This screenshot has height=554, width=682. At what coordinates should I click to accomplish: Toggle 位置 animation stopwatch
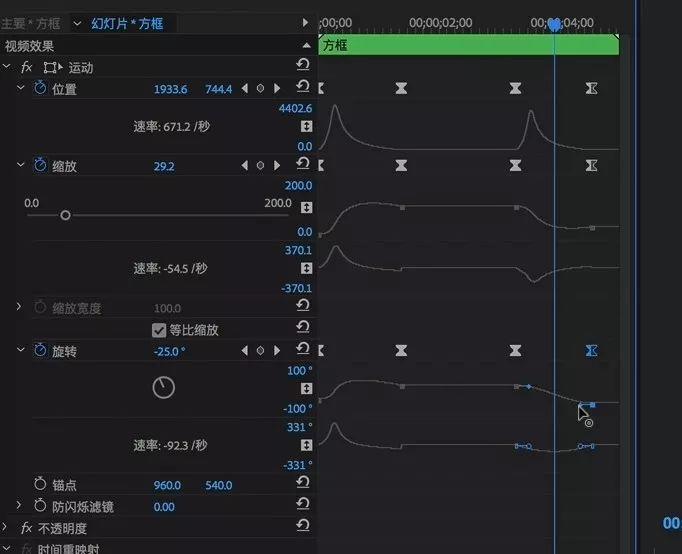40,88
